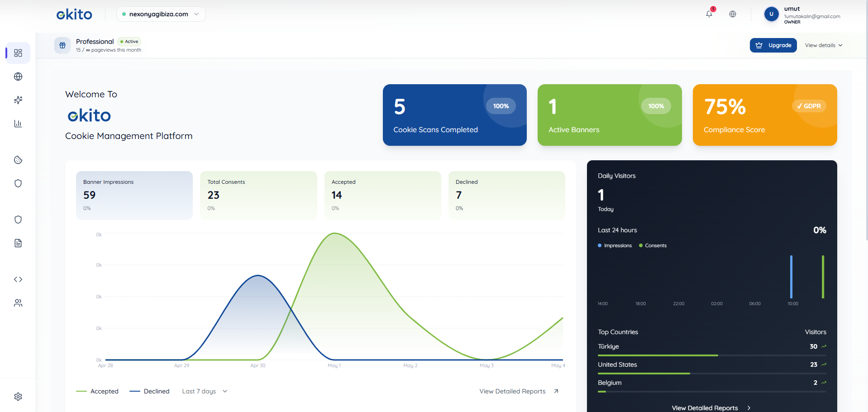Select the Declined stat tab
The width and height of the screenshot is (868, 412).
click(x=507, y=196)
